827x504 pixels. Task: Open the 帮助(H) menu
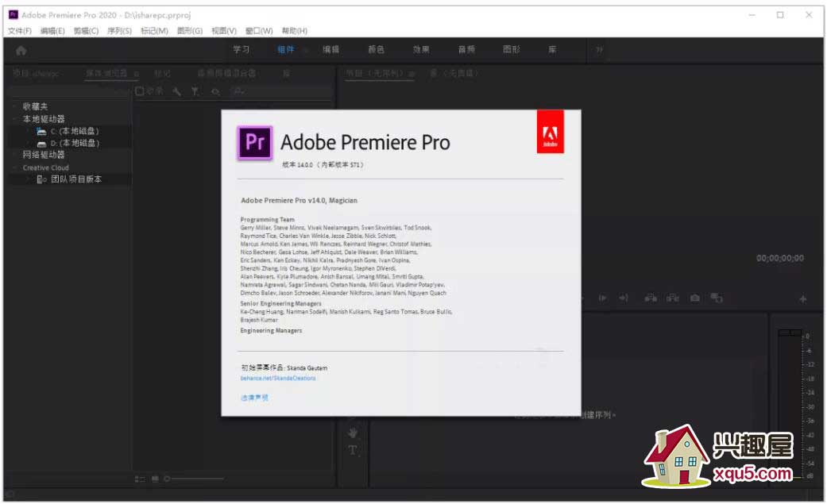click(x=294, y=31)
